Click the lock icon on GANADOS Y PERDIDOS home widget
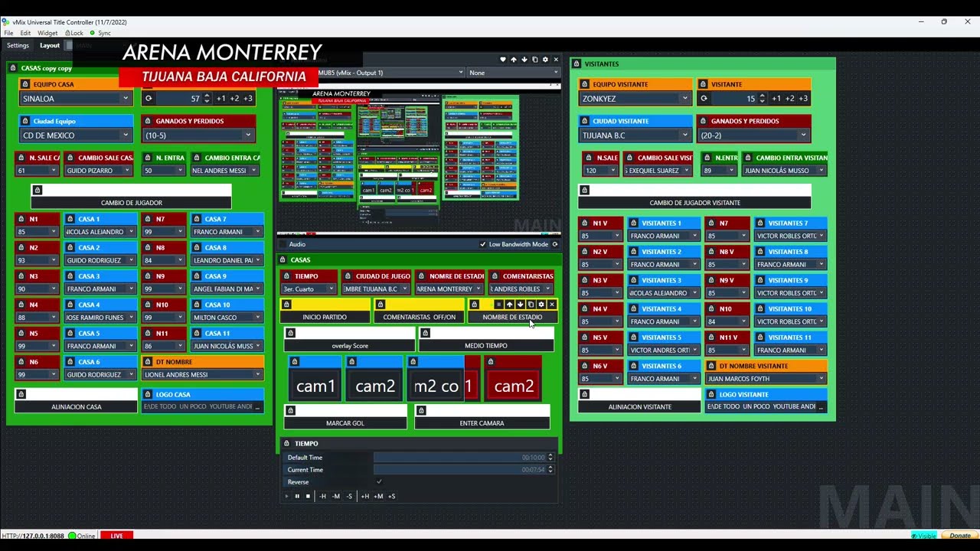This screenshot has width=980, height=551. tap(148, 121)
